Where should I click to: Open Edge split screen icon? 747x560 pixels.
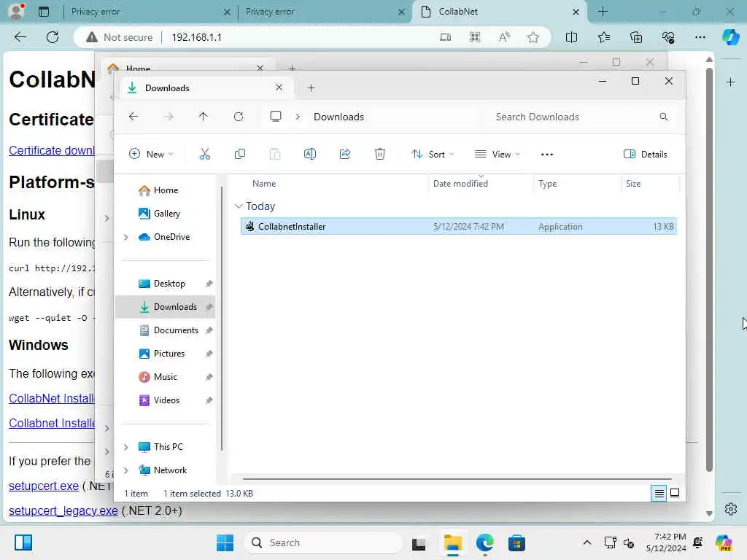pyautogui.click(x=571, y=37)
